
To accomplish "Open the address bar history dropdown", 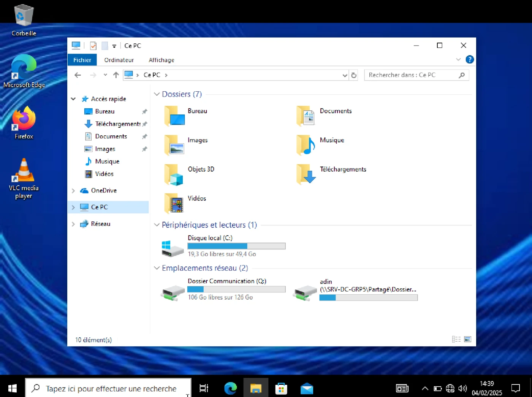I will coord(345,75).
